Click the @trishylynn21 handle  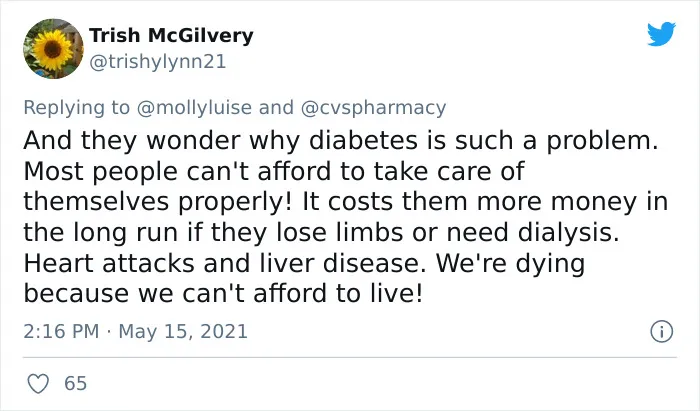158,62
